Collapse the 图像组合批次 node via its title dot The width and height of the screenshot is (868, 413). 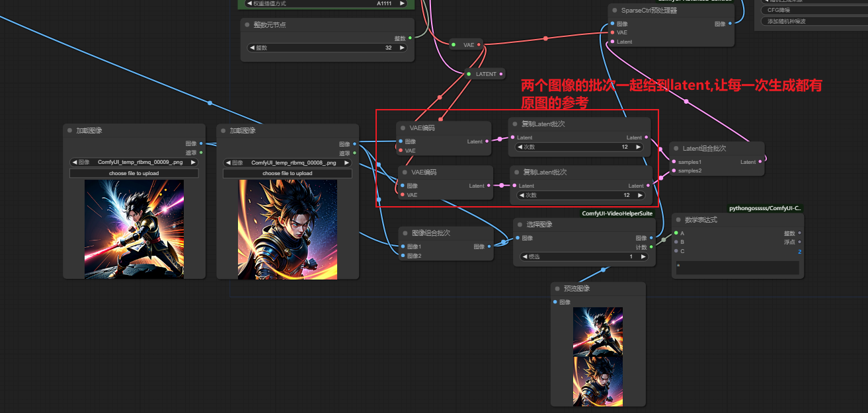[x=405, y=233]
